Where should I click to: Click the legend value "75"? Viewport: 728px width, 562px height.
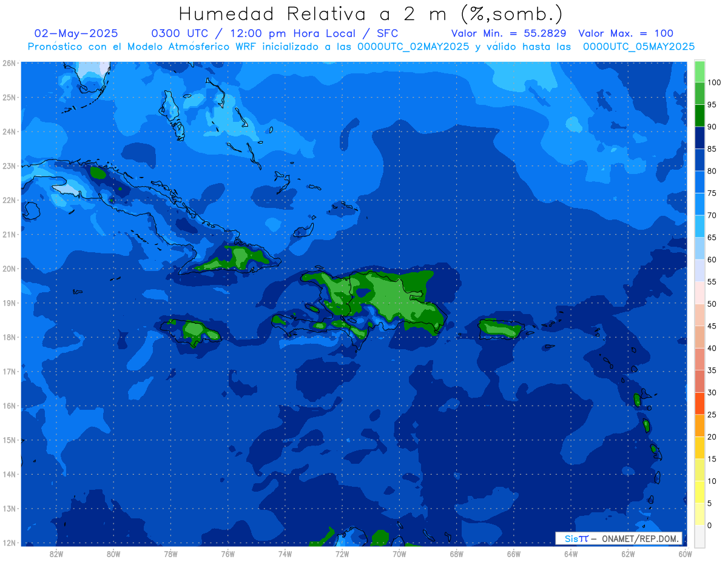(712, 193)
